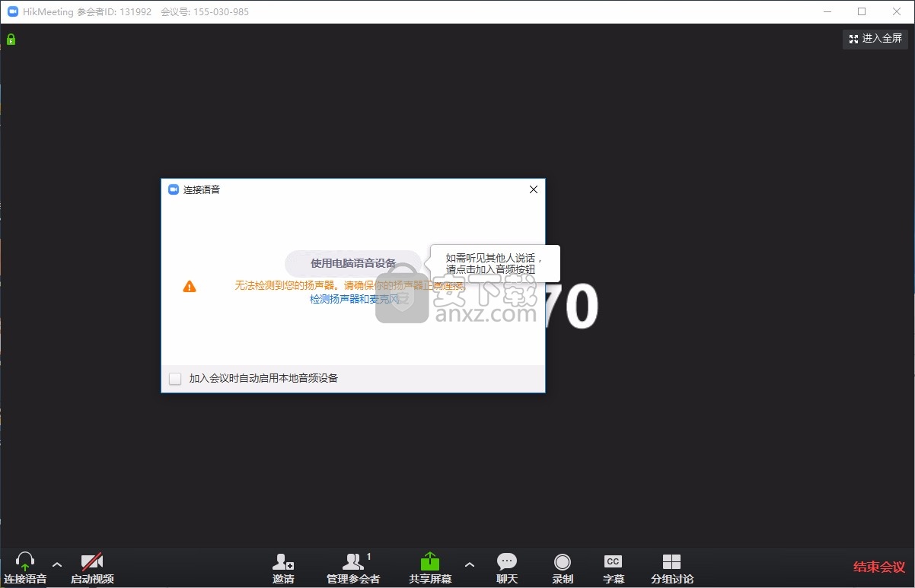Maximize the HikMeeting window

(862, 11)
